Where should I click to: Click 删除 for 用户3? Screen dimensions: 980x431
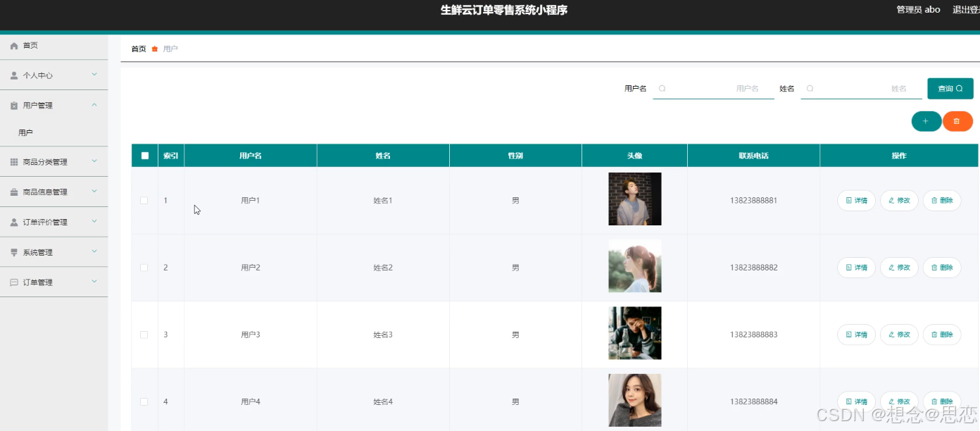pos(942,335)
